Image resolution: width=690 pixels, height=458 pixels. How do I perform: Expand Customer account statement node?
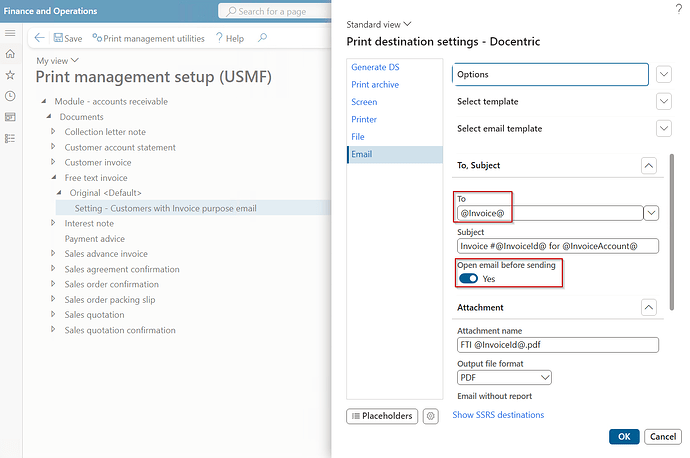click(53, 147)
